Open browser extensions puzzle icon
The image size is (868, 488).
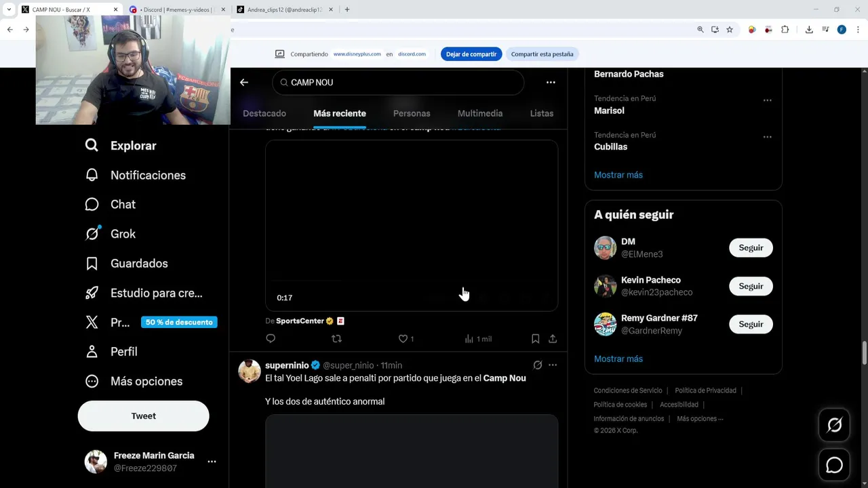[x=785, y=30]
